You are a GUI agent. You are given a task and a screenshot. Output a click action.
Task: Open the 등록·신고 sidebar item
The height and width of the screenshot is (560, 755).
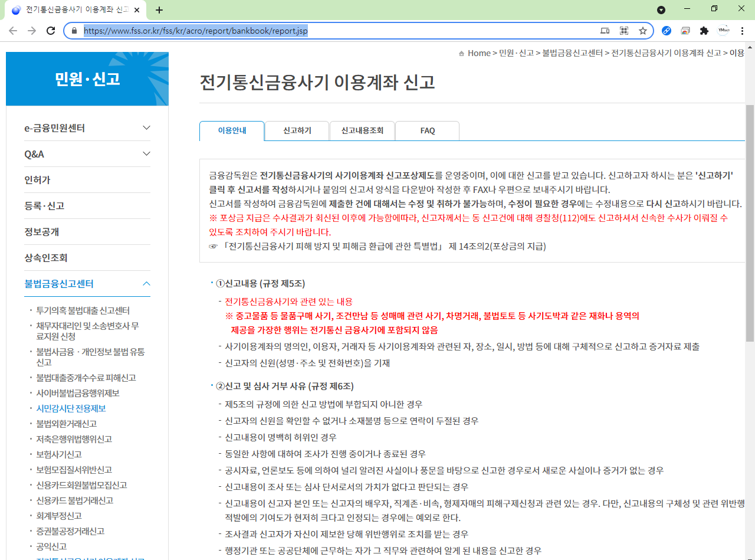point(44,206)
